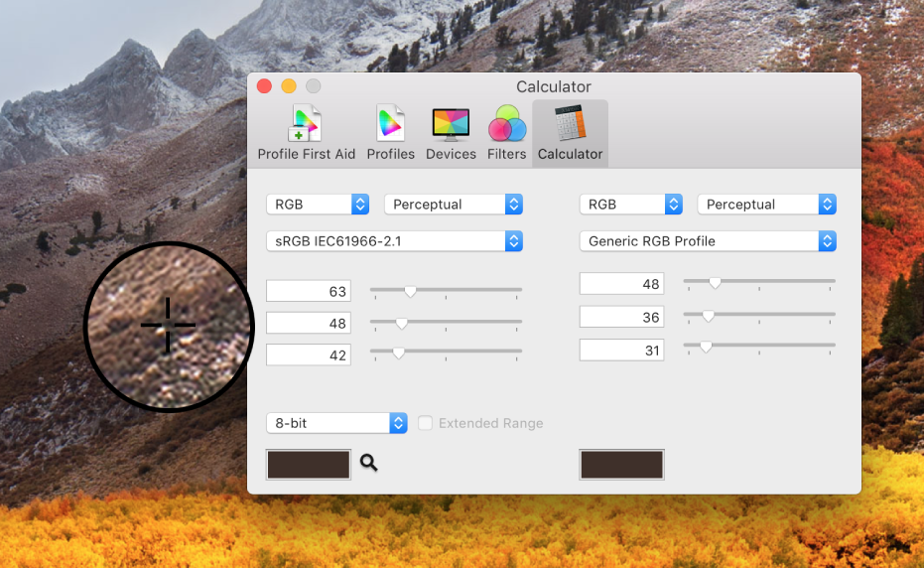
Task: Click the output field showing 36
Action: [621, 317]
